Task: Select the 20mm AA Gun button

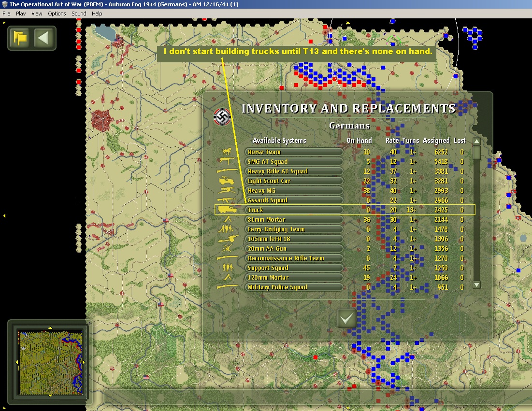Action: click(x=294, y=249)
